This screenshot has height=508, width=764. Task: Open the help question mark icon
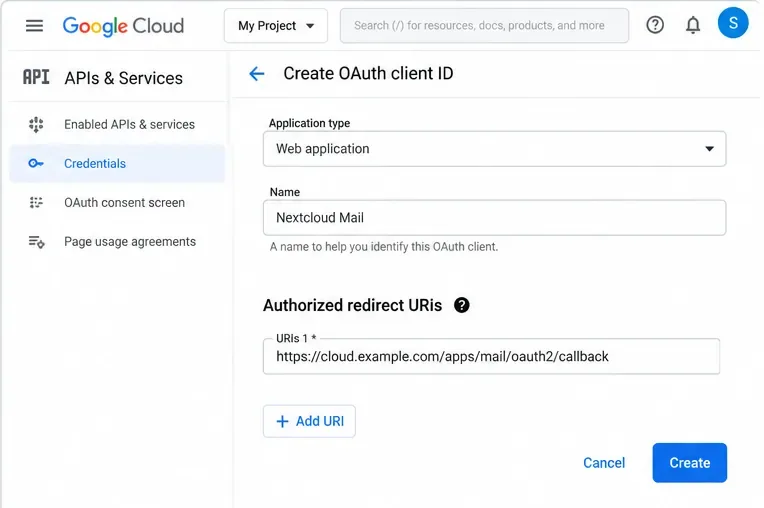[x=655, y=25]
